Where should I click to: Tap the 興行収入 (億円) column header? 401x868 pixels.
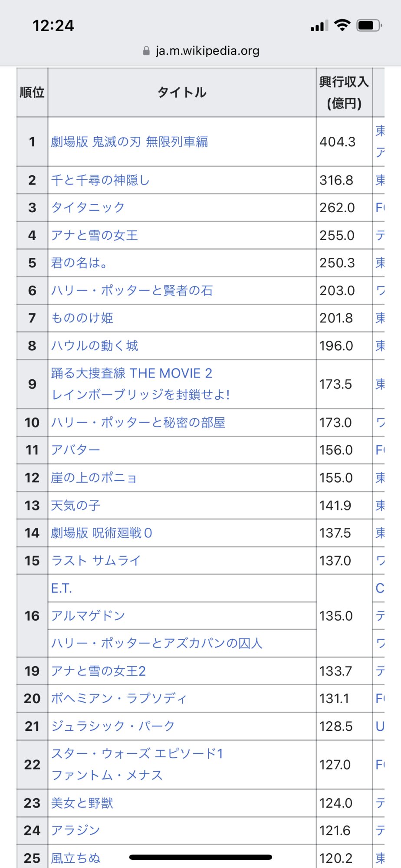pos(344,92)
